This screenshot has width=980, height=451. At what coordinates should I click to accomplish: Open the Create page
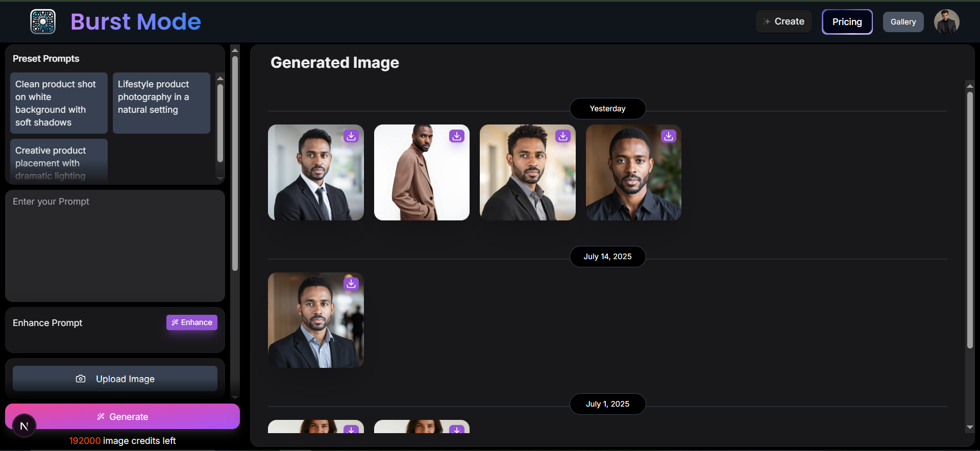pos(783,21)
